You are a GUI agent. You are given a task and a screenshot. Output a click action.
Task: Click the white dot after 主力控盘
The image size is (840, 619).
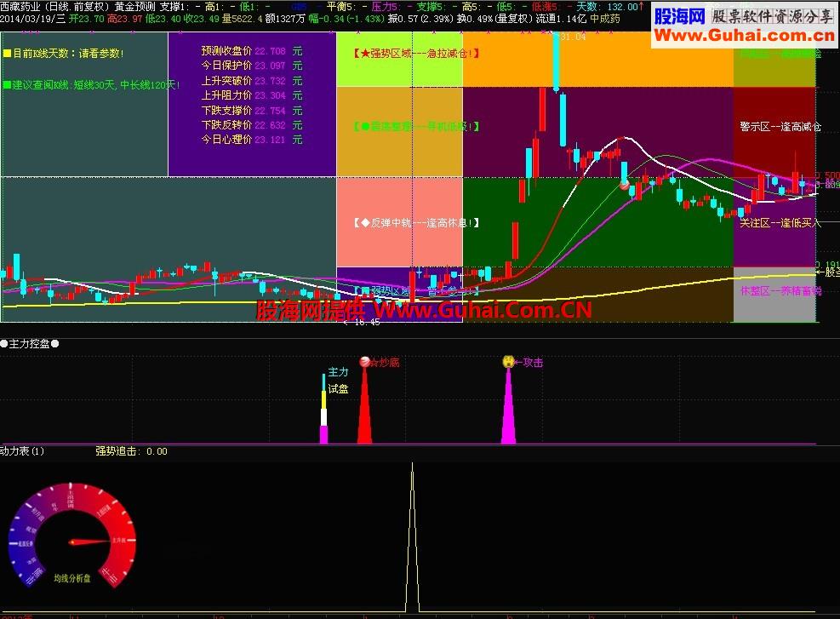(x=54, y=343)
